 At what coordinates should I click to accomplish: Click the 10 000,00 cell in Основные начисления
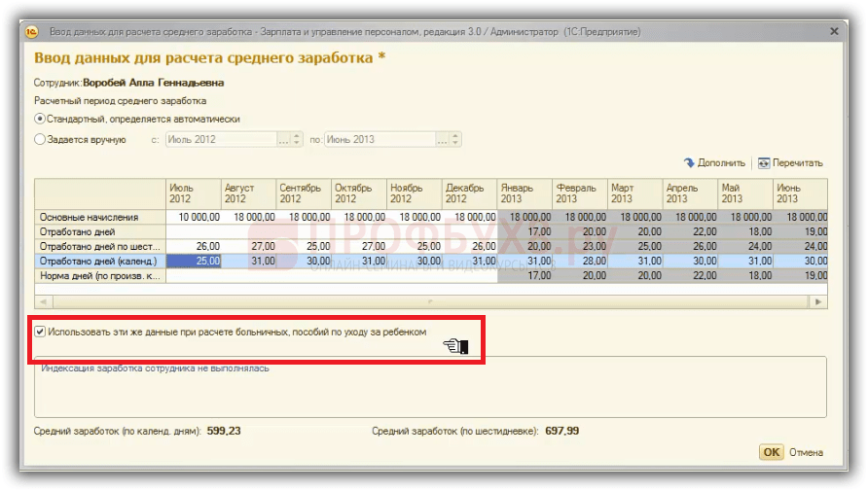(x=195, y=217)
